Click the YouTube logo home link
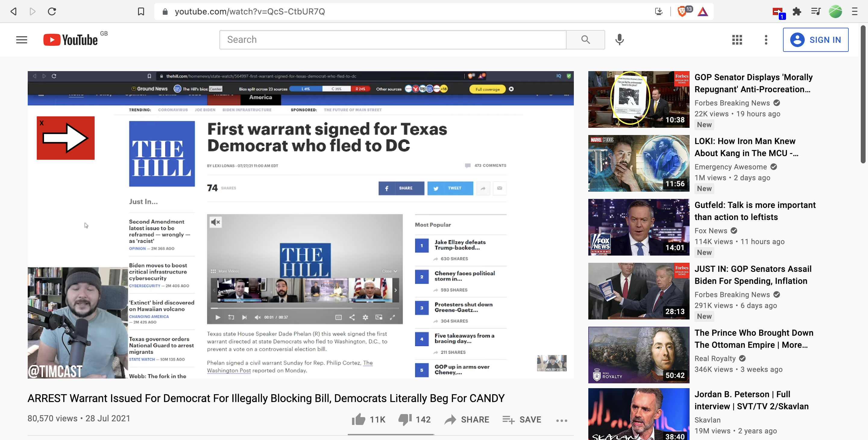 coord(71,40)
